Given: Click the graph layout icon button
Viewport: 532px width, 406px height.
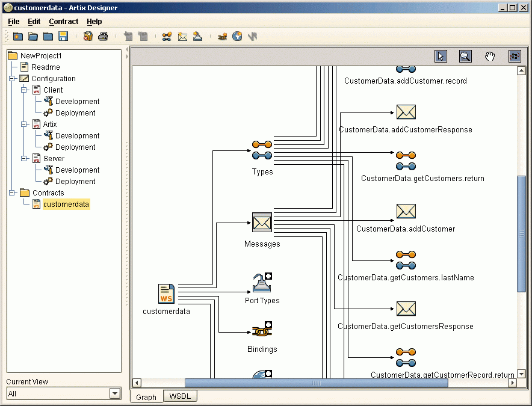Looking at the screenshot, I should point(515,57).
